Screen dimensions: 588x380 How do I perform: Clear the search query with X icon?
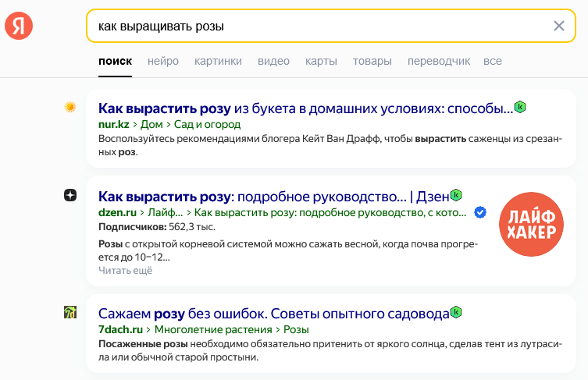(558, 26)
